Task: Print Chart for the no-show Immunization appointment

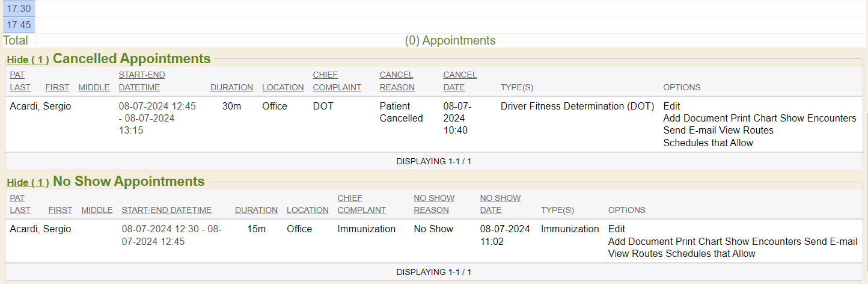Action: pos(699,242)
